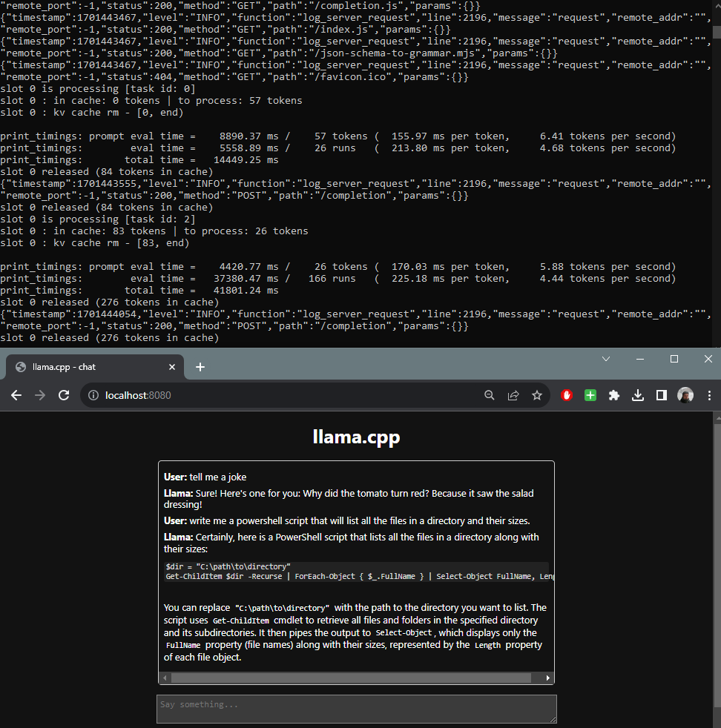Share this page icon
The height and width of the screenshot is (728, 721).
point(513,395)
